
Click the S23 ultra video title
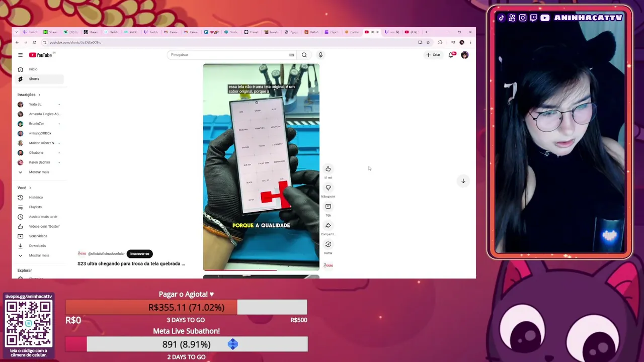coord(131,263)
